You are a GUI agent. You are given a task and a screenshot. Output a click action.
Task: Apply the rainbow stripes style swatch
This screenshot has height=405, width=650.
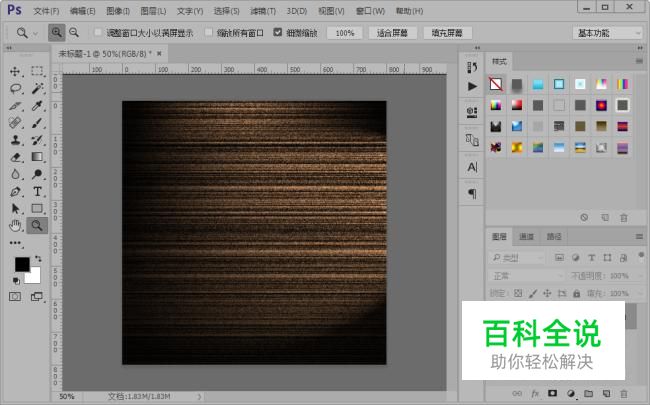point(622,84)
